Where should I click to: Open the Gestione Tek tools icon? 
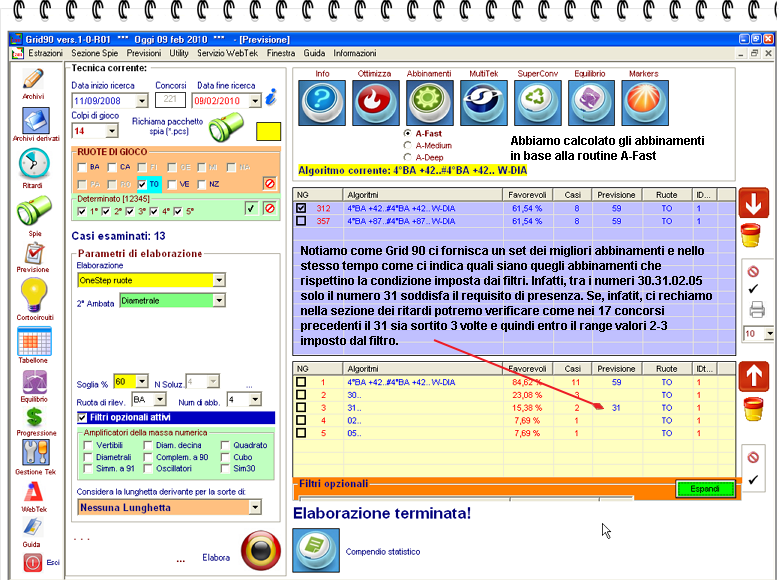tap(35, 452)
